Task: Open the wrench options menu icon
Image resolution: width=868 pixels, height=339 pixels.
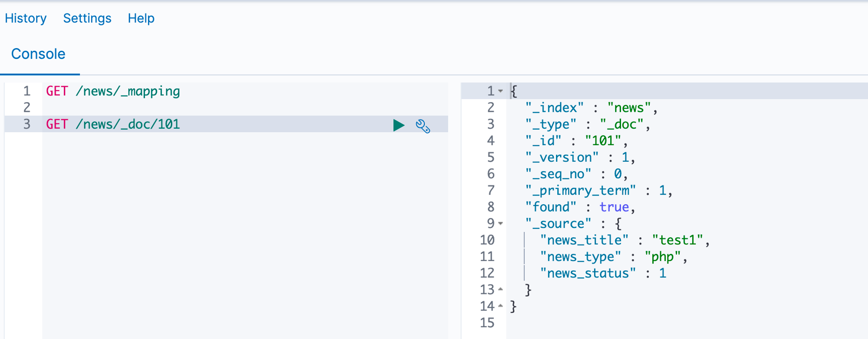Action: [423, 126]
